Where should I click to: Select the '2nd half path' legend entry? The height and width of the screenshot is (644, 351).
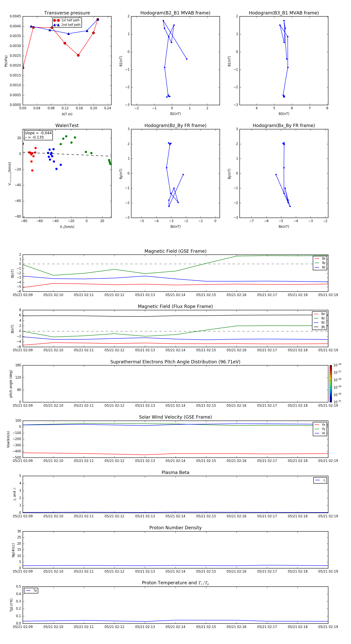67,25
